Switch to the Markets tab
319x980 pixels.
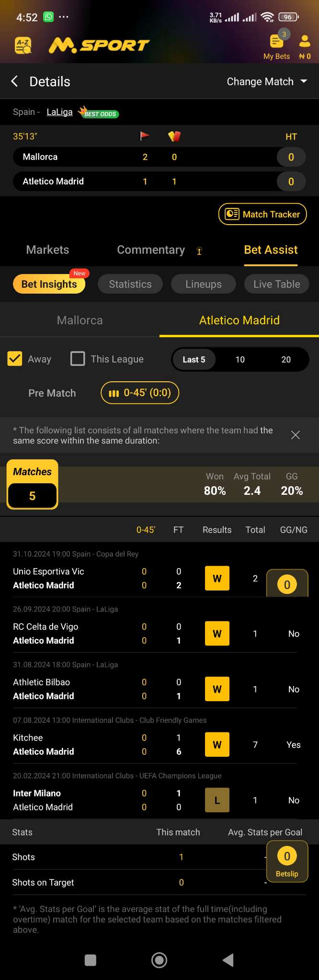[x=47, y=250]
